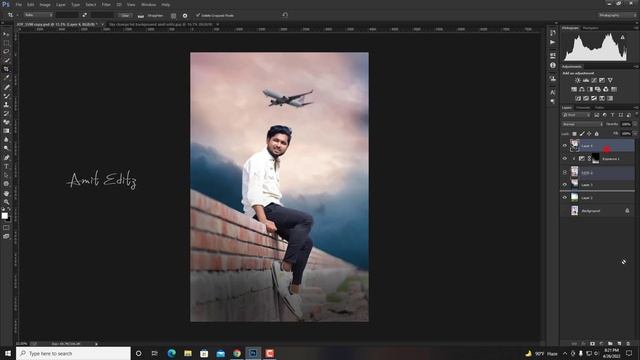
Task: Open the Fill slider dropdown arrow
Action: coord(635,134)
